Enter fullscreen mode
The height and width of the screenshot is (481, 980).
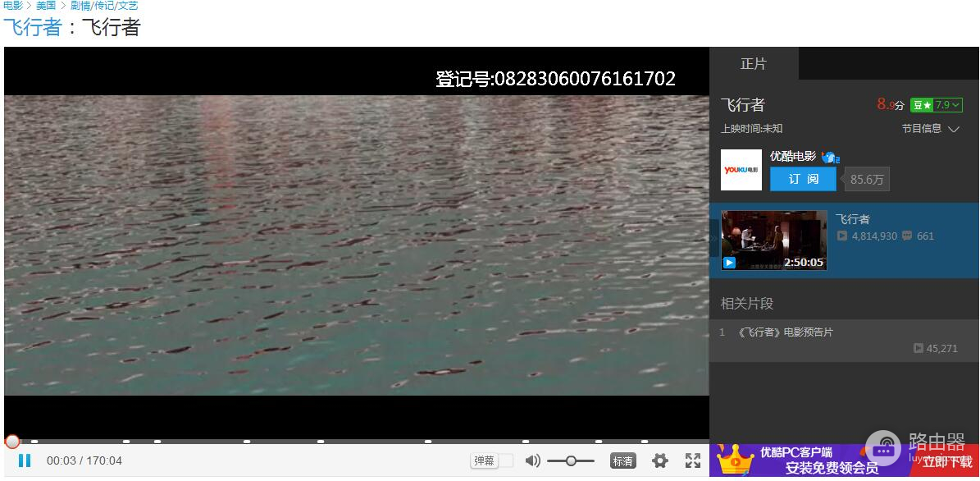[693, 460]
